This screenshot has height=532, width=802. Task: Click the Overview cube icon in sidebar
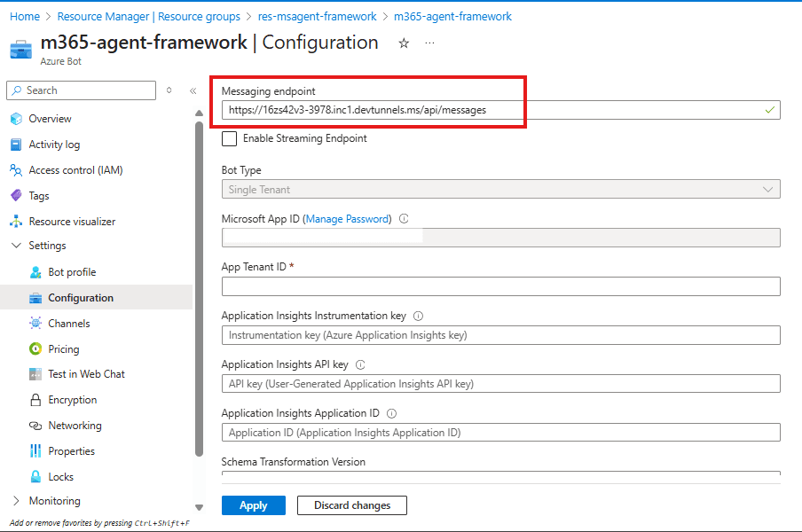16,119
